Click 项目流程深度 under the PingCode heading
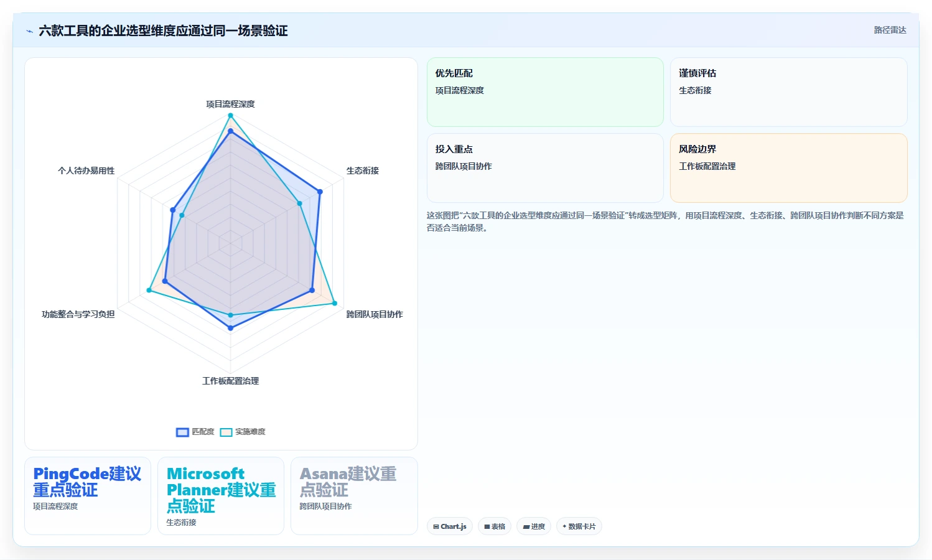 tap(55, 506)
